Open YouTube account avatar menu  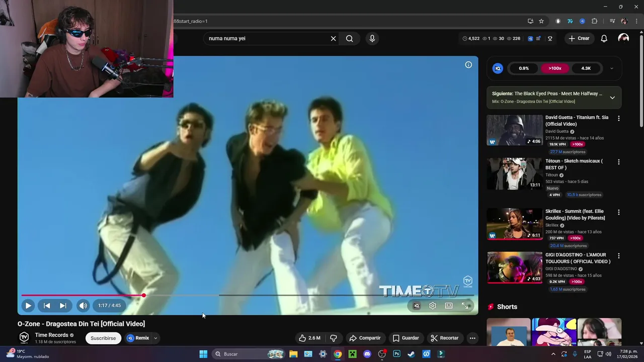[623, 38]
